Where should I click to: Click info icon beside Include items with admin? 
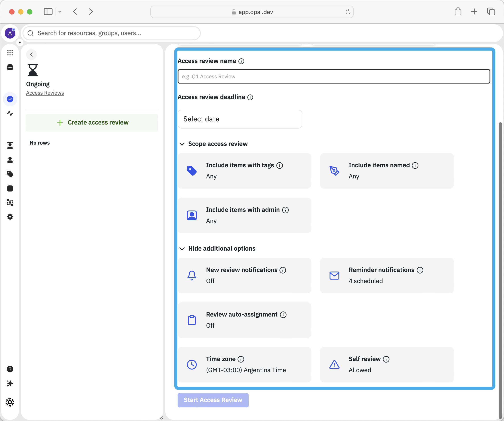click(285, 210)
